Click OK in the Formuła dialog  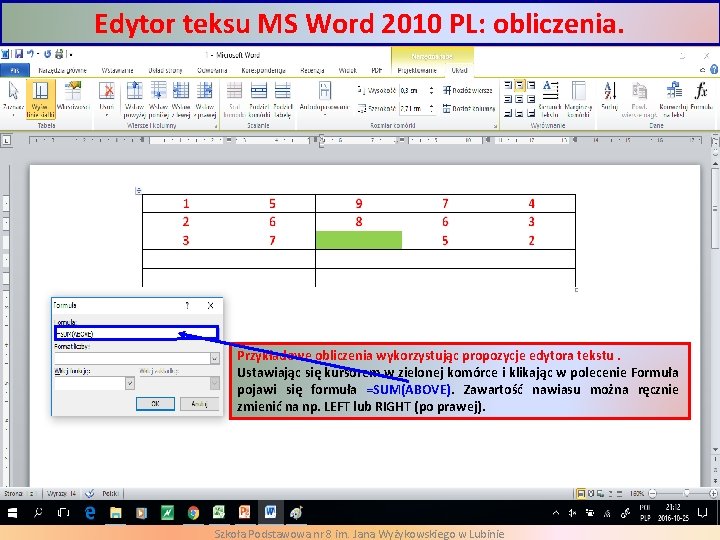155,404
